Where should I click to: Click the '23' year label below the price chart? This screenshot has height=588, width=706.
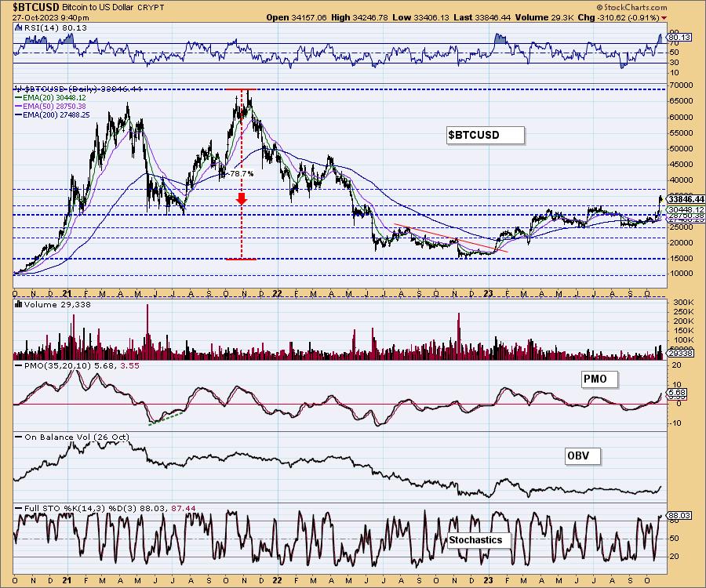pyautogui.click(x=489, y=293)
